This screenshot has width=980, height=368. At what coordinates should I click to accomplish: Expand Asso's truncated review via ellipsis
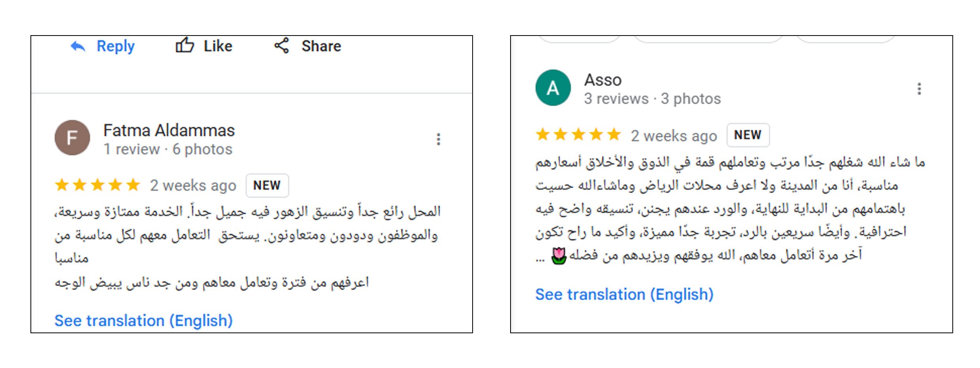pyautogui.click(x=540, y=259)
